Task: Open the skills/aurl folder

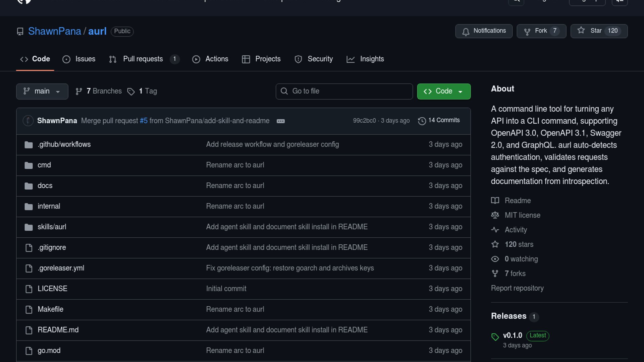Action: [52, 227]
